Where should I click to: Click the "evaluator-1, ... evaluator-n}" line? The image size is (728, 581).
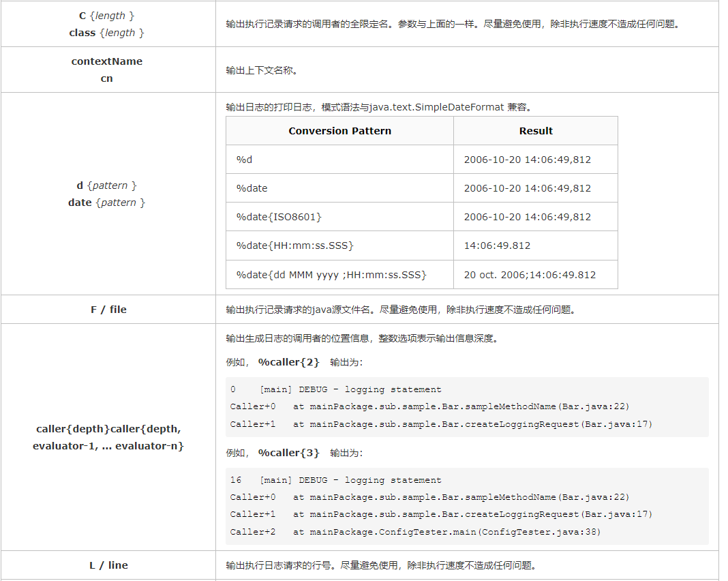(x=108, y=446)
